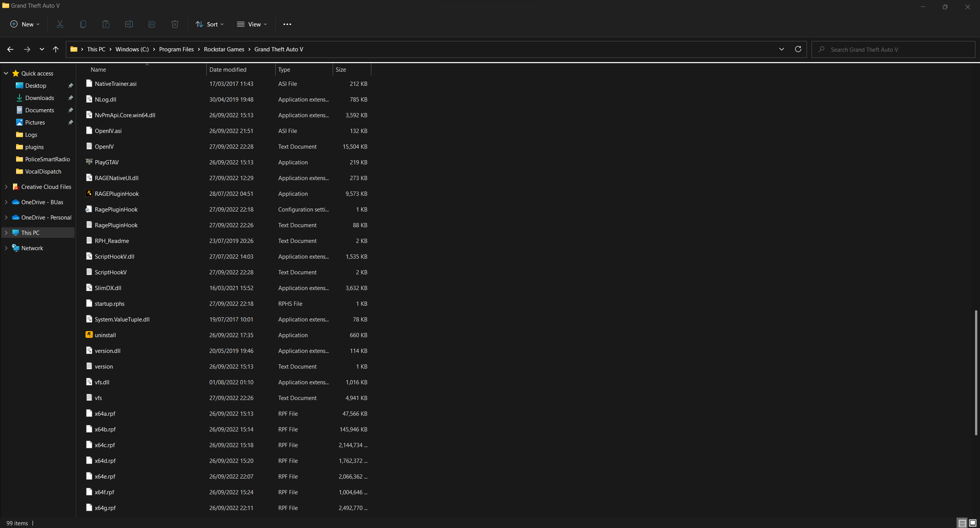Open the See more ellipsis menu
The image size is (980, 528).
click(287, 24)
